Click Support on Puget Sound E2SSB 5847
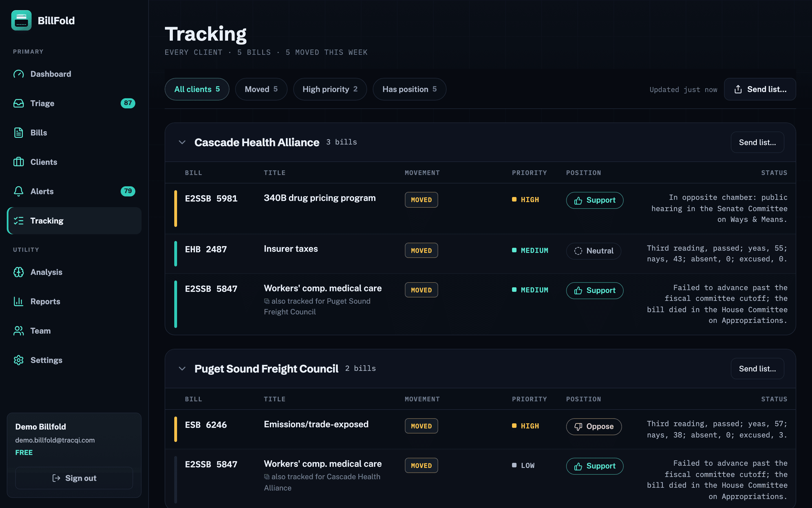The image size is (812, 508). [x=595, y=466]
